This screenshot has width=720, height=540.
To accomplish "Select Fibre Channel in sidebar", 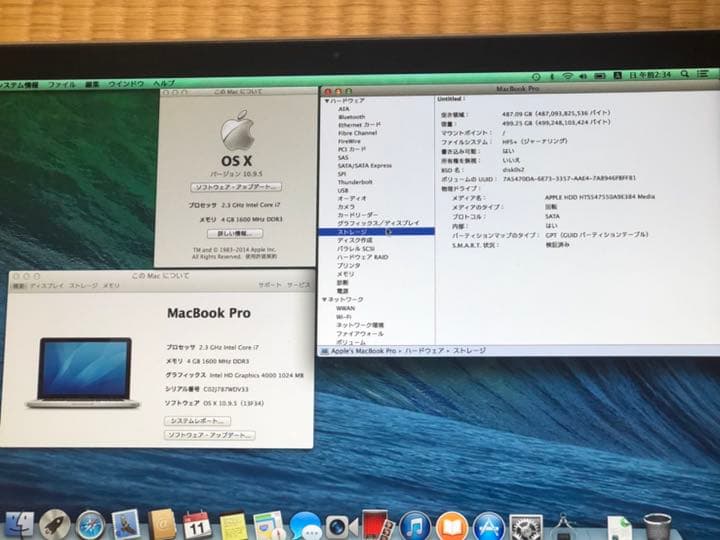I will pos(358,133).
